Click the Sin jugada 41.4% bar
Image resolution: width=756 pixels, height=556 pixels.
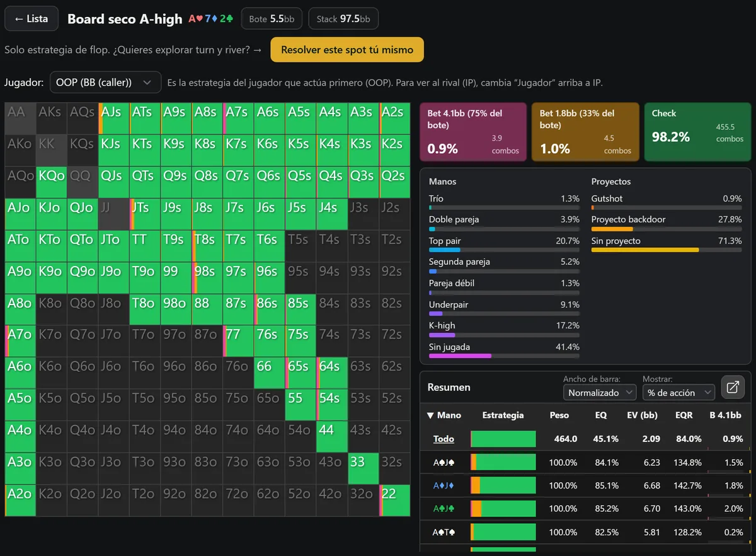(504, 356)
